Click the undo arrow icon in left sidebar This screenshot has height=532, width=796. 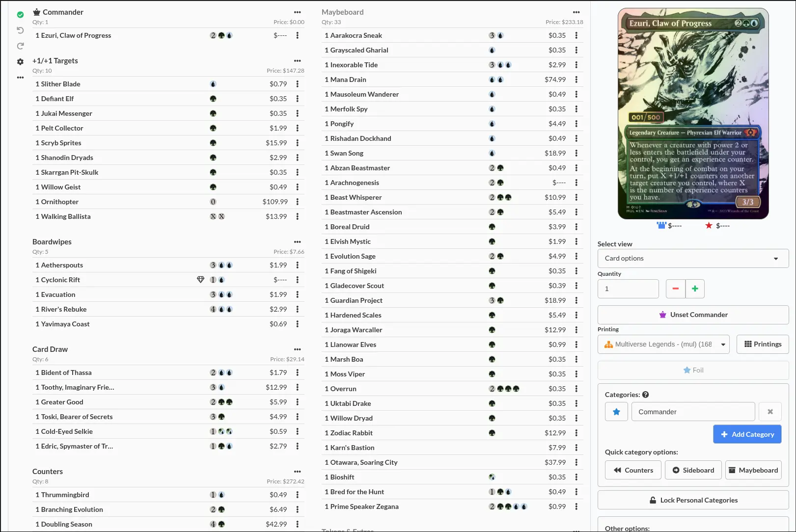(x=20, y=30)
